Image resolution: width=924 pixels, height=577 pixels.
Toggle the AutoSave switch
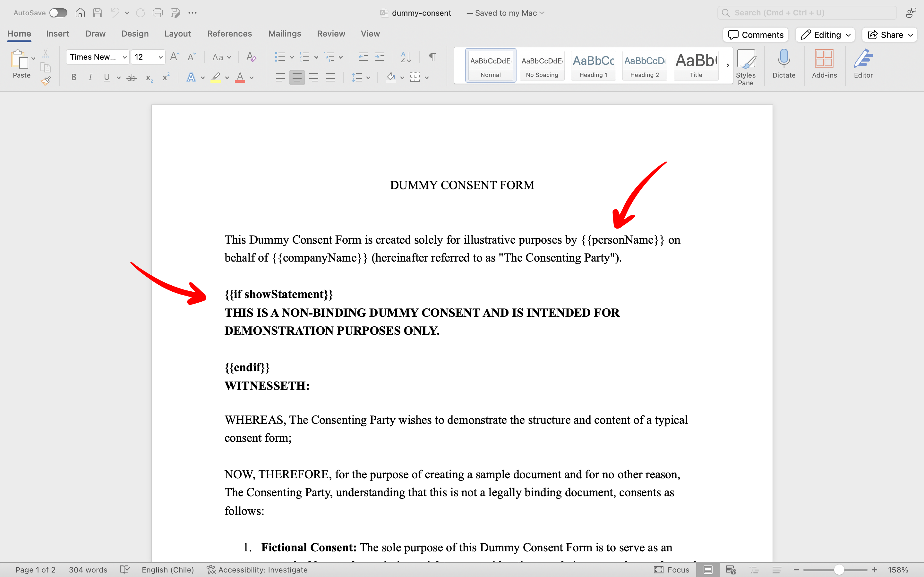click(x=58, y=13)
